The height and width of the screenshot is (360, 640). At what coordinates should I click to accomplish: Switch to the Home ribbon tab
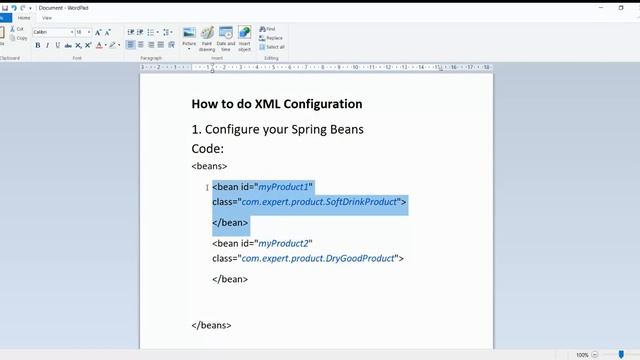tap(24, 18)
